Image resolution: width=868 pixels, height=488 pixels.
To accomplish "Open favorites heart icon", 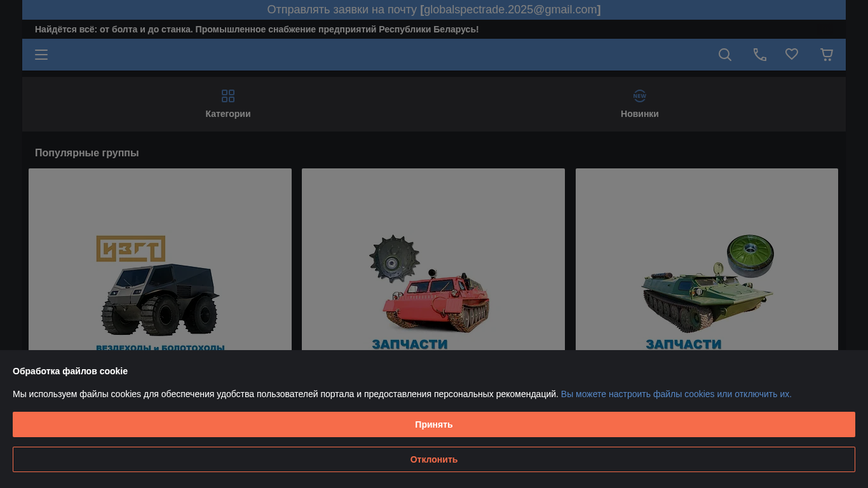I will (792, 55).
